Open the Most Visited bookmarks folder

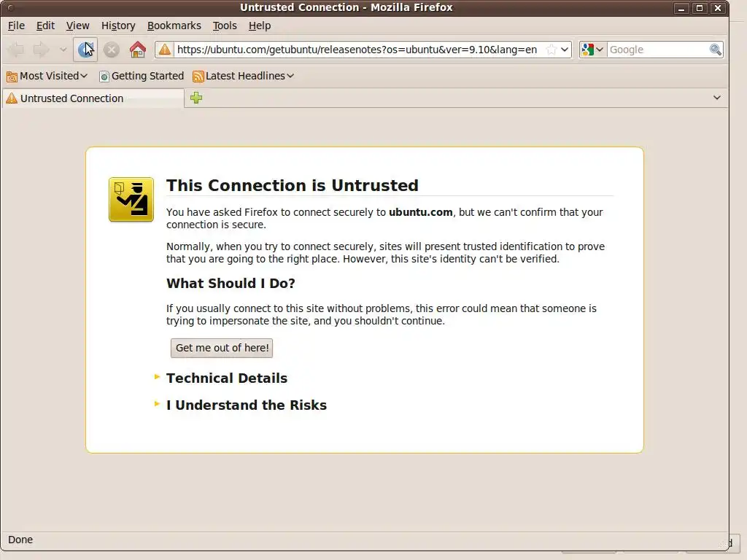click(x=47, y=76)
